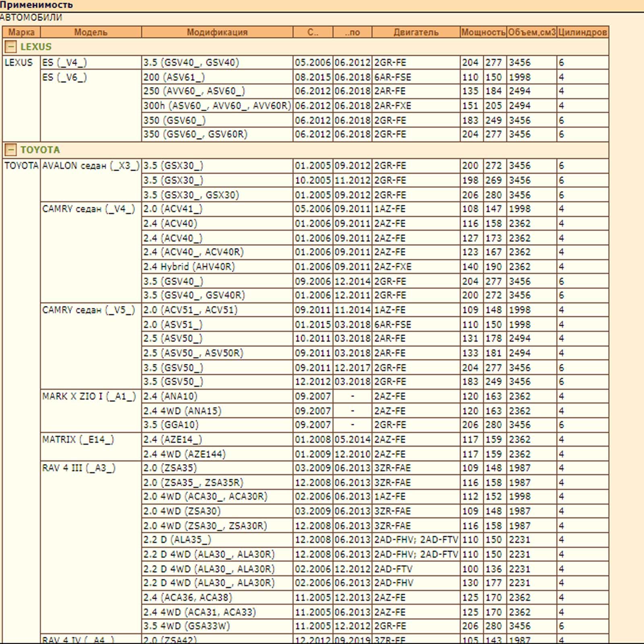Click the TOYOTA group heading
The height and width of the screenshot is (644, 644).
coord(40,150)
